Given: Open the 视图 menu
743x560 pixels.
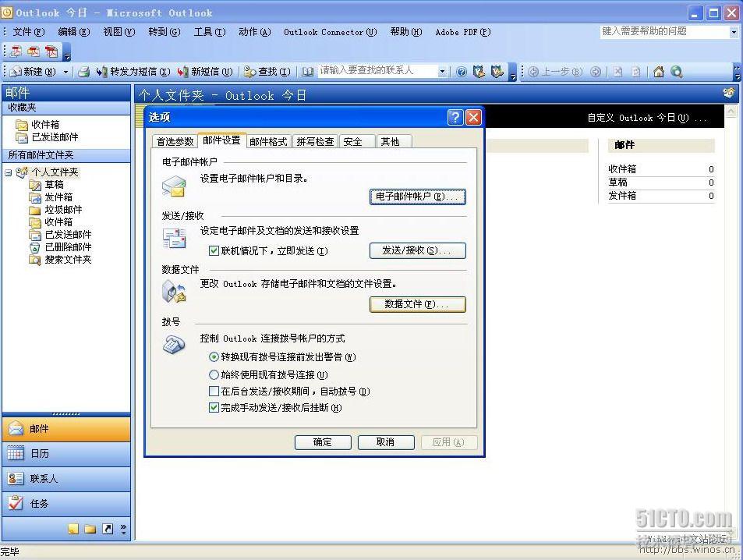Looking at the screenshot, I should [x=119, y=32].
